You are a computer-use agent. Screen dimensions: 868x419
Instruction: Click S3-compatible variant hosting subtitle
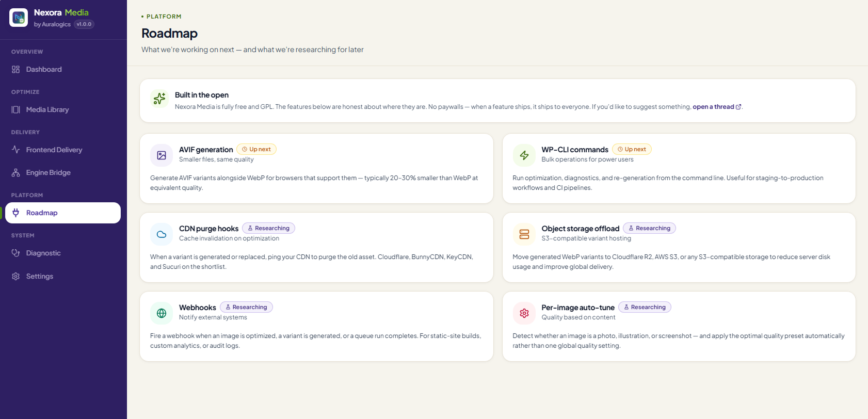coord(586,238)
